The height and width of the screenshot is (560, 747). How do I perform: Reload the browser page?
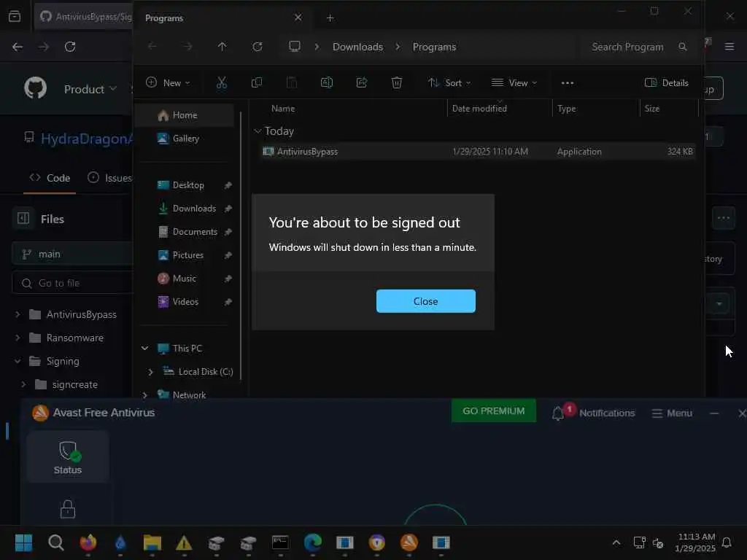(x=70, y=47)
